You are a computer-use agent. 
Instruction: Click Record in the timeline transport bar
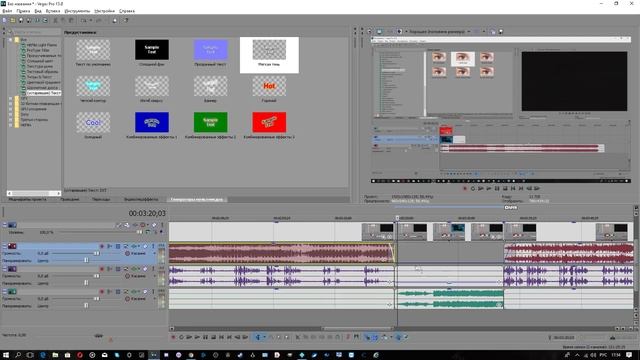173,337
